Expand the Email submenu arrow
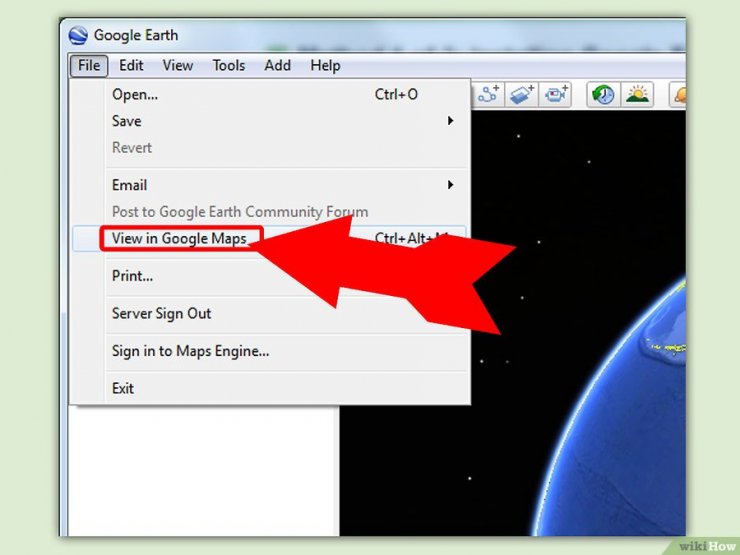The height and width of the screenshot is (555, 740). click(450, 185)
